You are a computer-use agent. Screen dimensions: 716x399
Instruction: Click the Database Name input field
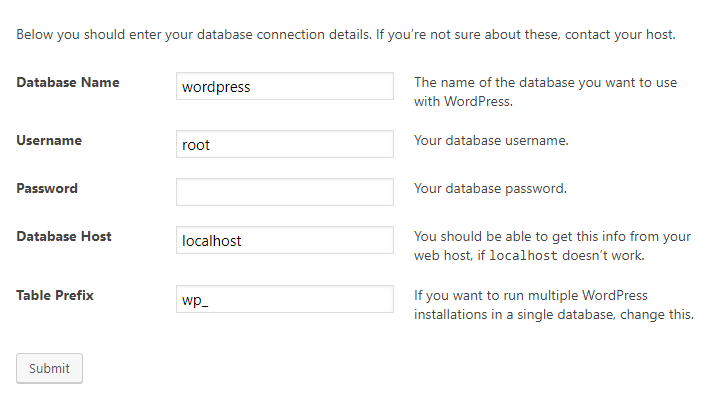coord(285,86)
